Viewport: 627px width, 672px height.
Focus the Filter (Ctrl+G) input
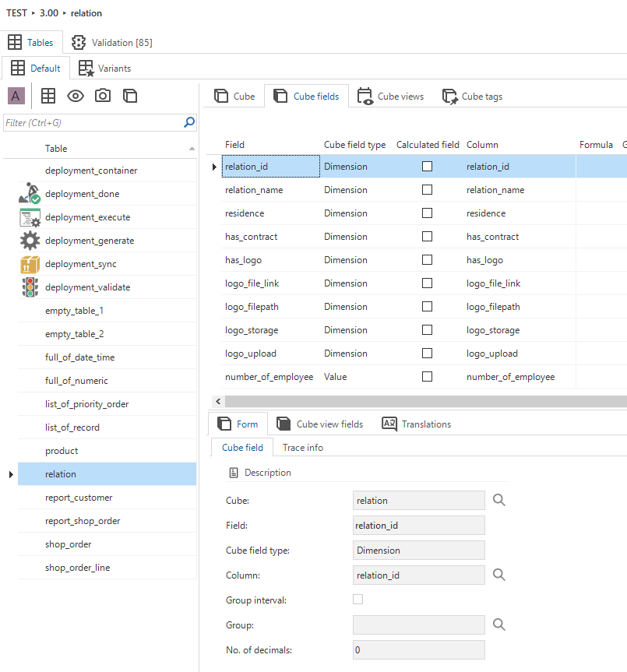93,123
